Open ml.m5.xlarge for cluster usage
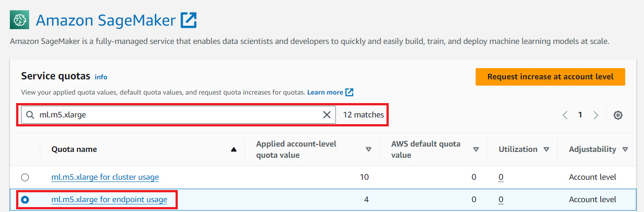Screen dimensions: 644x212 coord(105,177)
